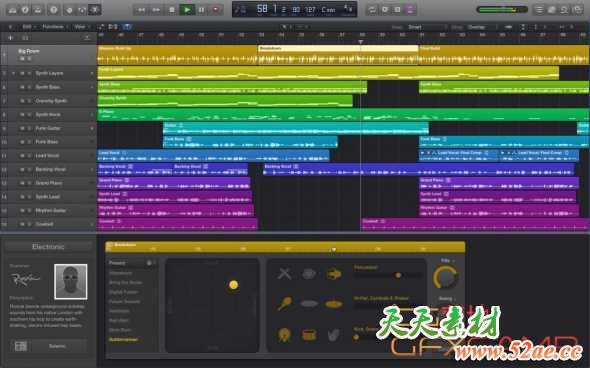Click the waveform zoom button
Image resolution: width=590 pixels, height=368 pixels.
(x=508, y=27)
